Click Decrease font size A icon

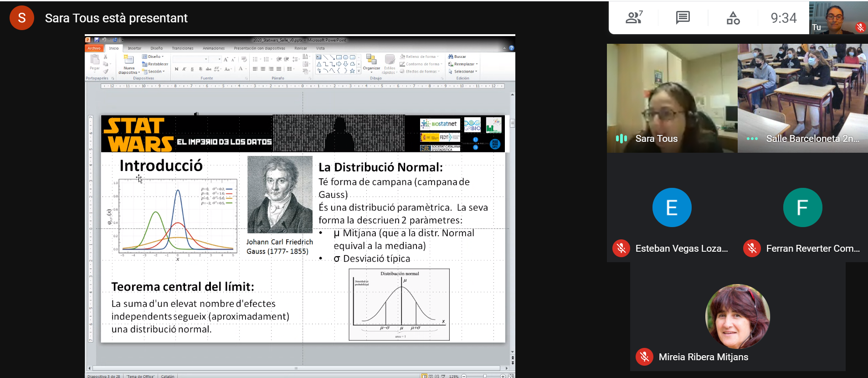(233, 59)
